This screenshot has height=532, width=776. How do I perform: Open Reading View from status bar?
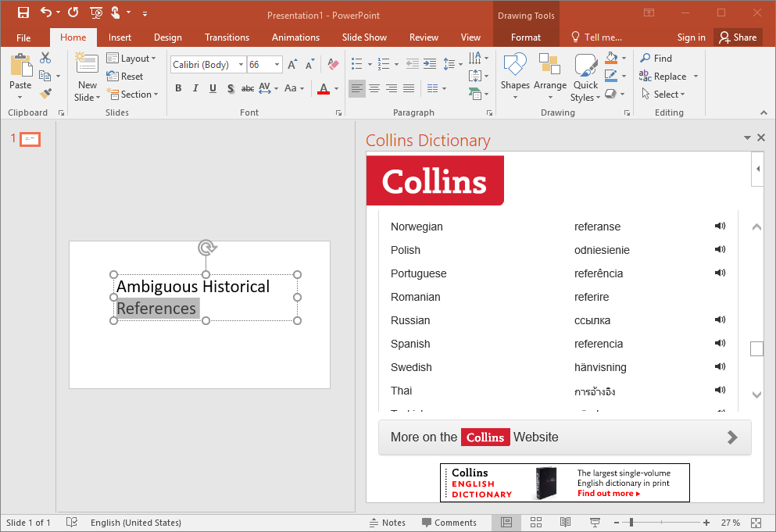pos(565,523)
